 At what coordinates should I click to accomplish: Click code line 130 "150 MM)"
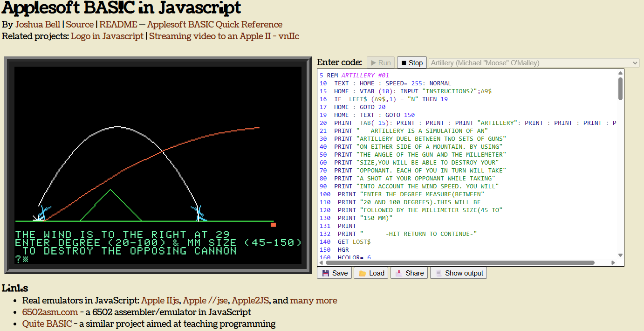pyautogui.click(x=356, y=218)
